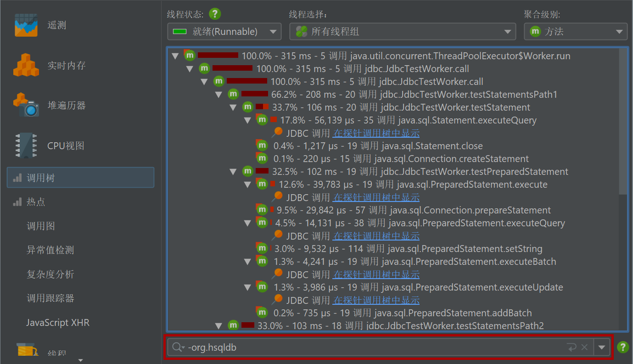Click the call tree vertical scrollbar
This screenshot has width=633, height=364.
(x=623, y=121)
